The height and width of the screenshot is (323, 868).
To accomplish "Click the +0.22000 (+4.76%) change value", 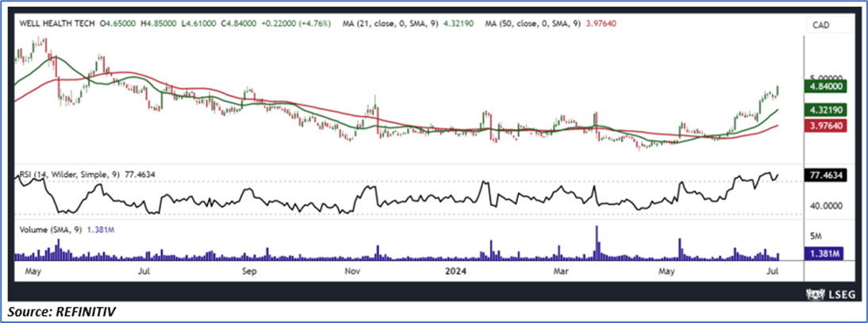I will click(298, 24).
